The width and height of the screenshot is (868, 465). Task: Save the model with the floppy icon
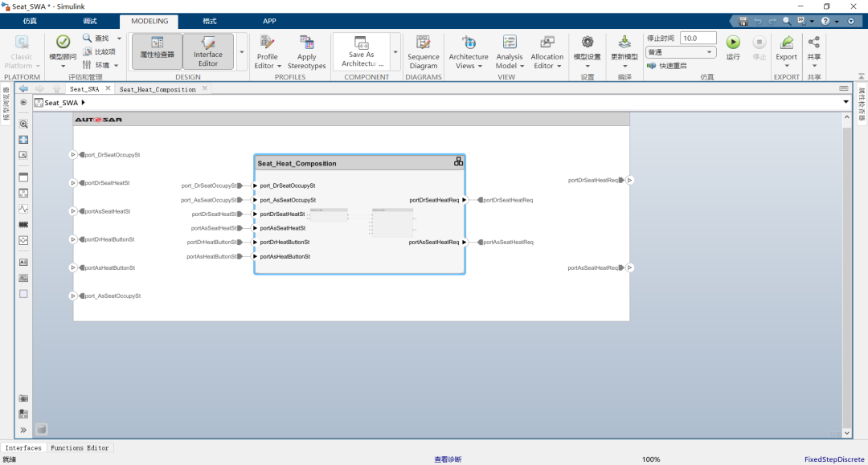(743, 21)
